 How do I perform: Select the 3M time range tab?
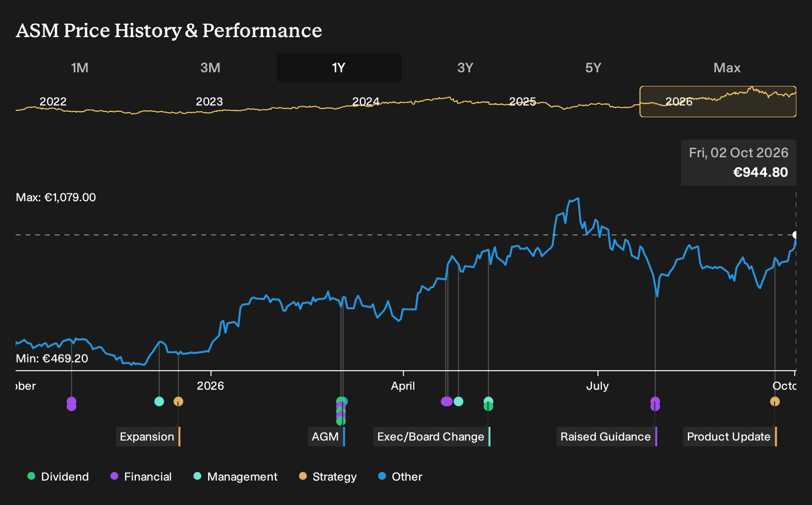coord(210,67)
